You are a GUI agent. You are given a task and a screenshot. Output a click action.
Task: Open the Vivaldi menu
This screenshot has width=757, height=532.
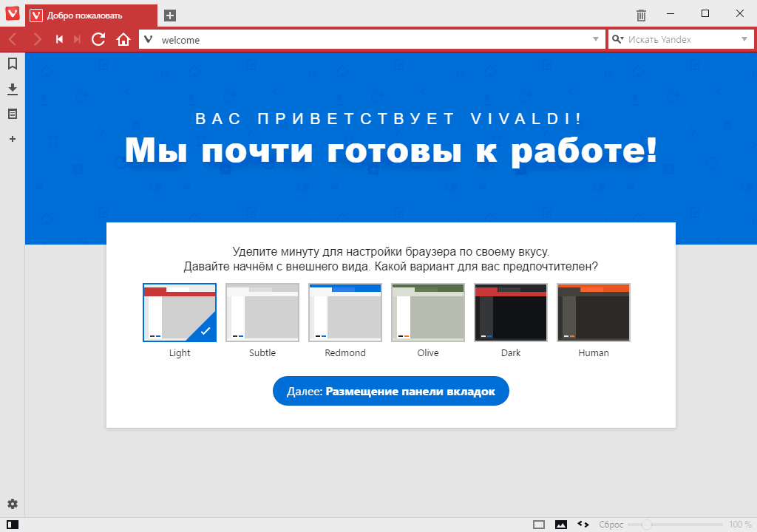[x=12, y=14]
